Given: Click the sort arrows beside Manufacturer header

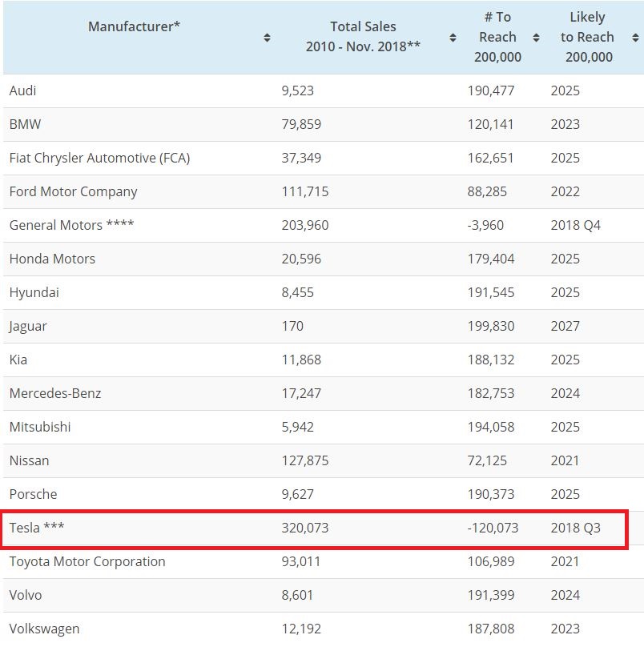Looking at the screenshot, I should [x=267, y=38].
